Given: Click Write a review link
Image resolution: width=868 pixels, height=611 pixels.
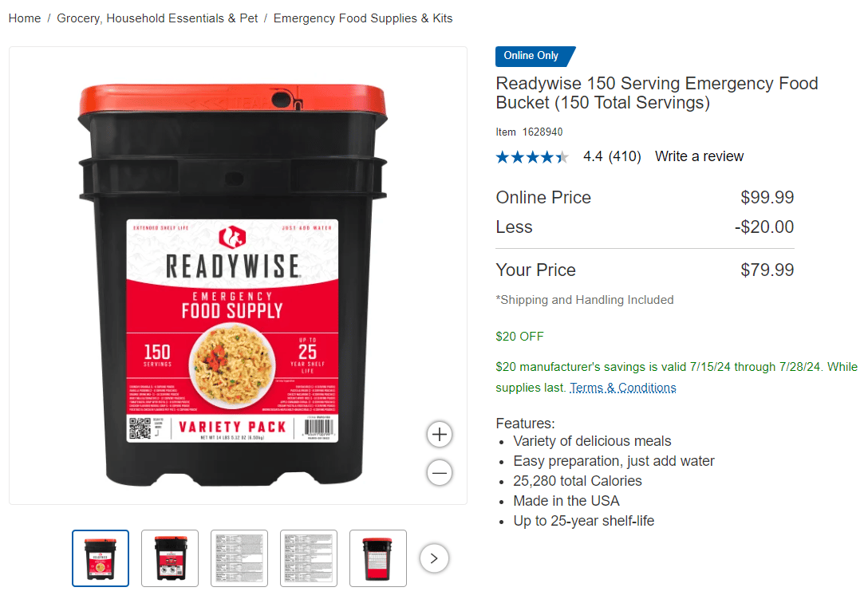Looking at the screenshot, I should coord(699,156).
